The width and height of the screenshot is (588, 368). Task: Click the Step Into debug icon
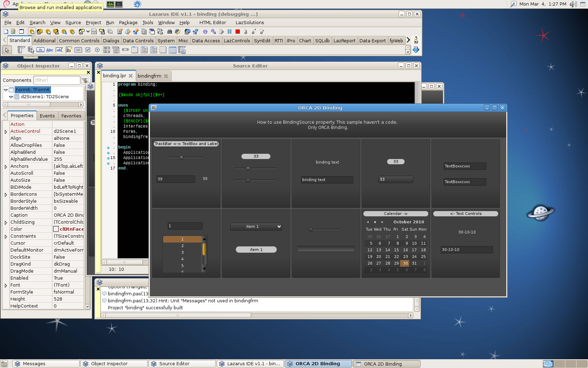click(246, 31)
